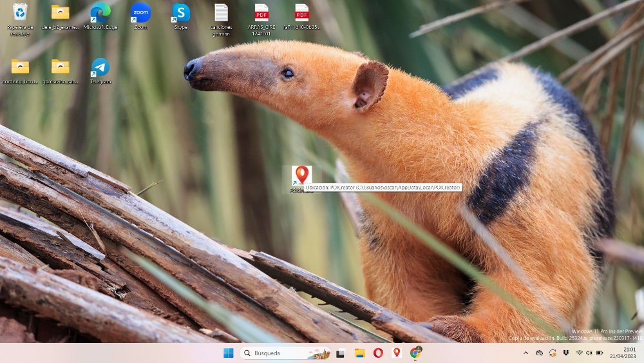Launch Google Chrome from the taskbar
Viewport: 644px width, 363px height.
point(415,353)
